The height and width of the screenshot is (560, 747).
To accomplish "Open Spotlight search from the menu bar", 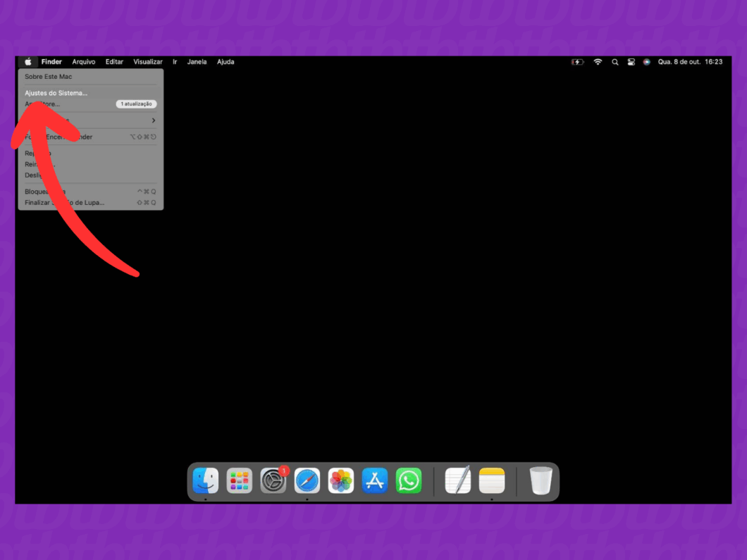I will coord(614,62).
